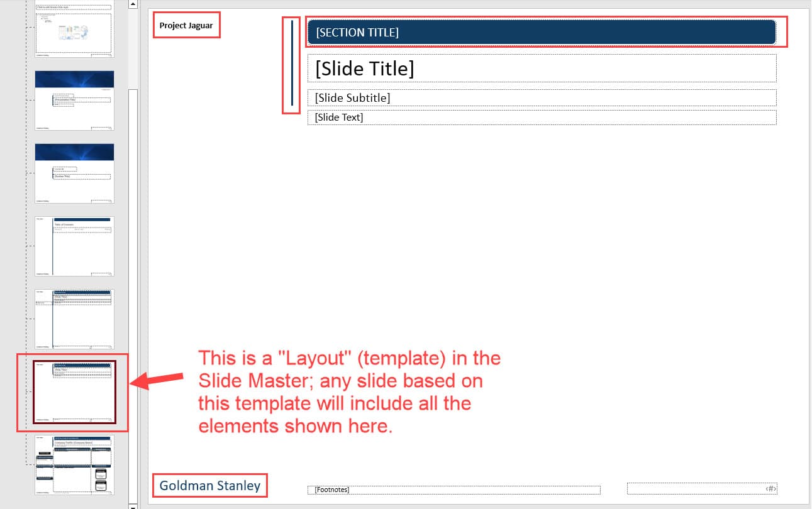Viewport: 812px width, 509px height.
Task: Click the Goldman Stanley logo text
Action: point(209,485)
